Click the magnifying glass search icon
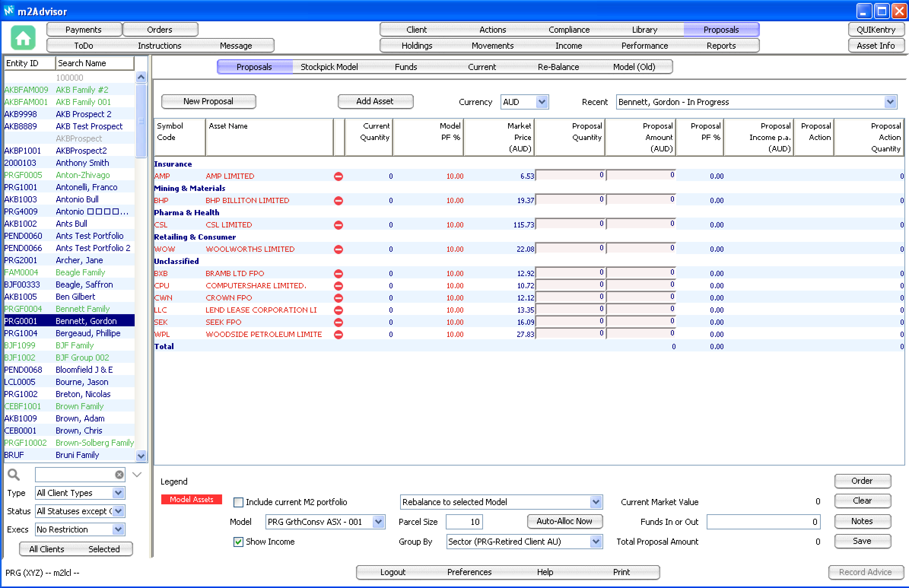This screenshot has height=588, width=909. (x=14, y=475)
